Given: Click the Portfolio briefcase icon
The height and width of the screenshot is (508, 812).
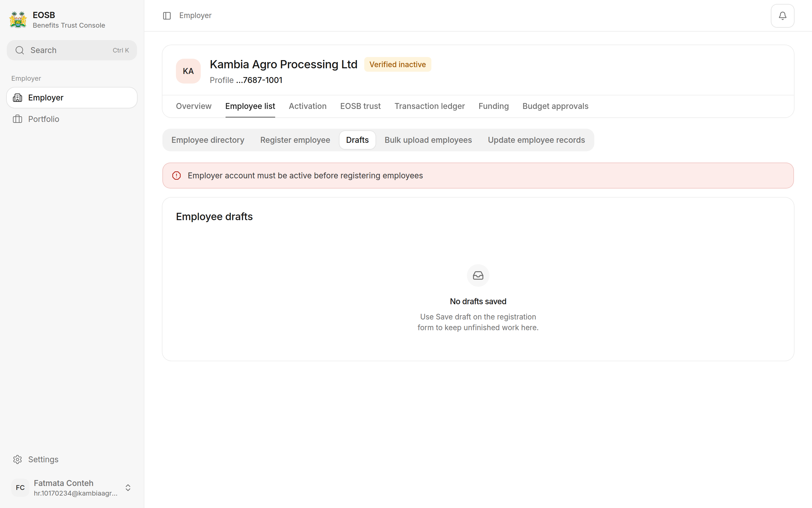Looking at the screenshot, I should 17,119.
